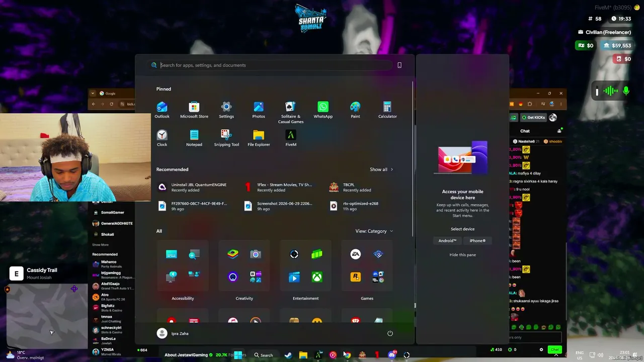Open Magnifier in Accessibility category

[x=194, y=254]
